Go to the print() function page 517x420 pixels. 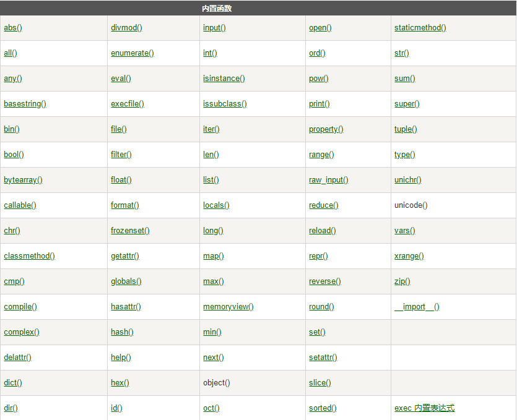click(x=319, y=104)
